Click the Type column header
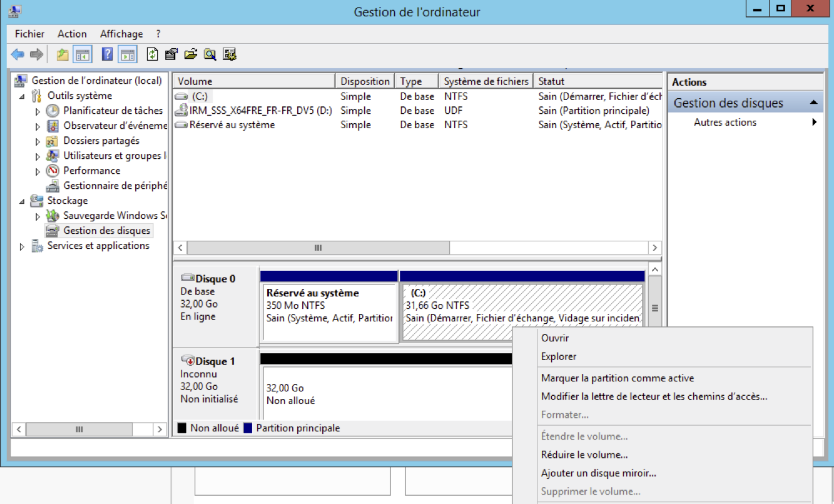This screenshot has width=834, height=504. coord(417,81)
